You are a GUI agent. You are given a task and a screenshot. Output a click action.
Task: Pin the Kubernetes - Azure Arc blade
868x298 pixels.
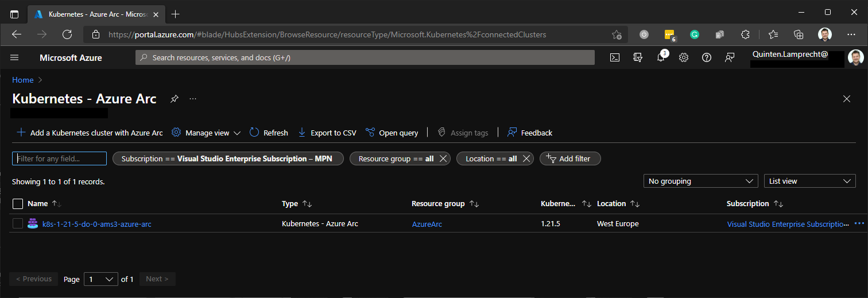175,99
